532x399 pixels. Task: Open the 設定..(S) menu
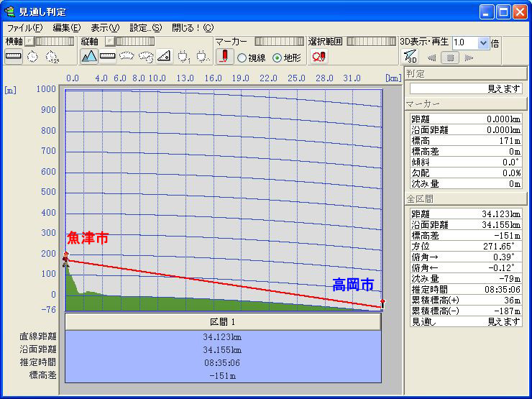[146, 28]
